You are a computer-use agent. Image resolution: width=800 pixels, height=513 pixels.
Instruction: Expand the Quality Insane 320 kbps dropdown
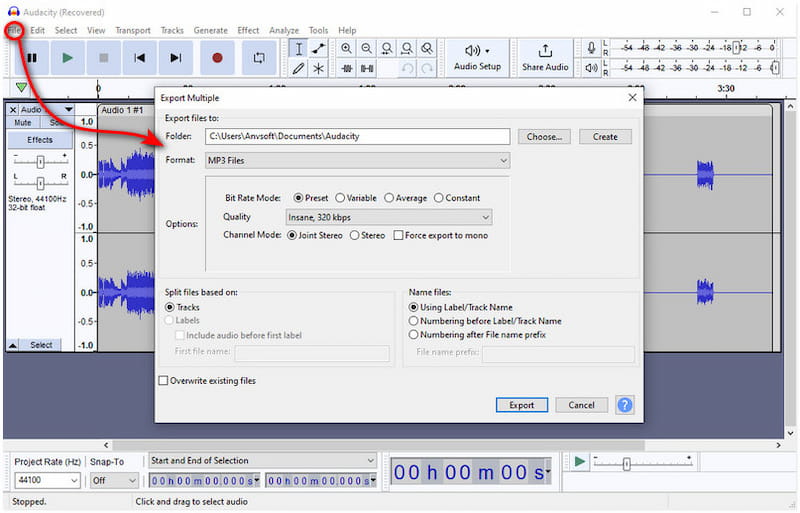[388, 217]
